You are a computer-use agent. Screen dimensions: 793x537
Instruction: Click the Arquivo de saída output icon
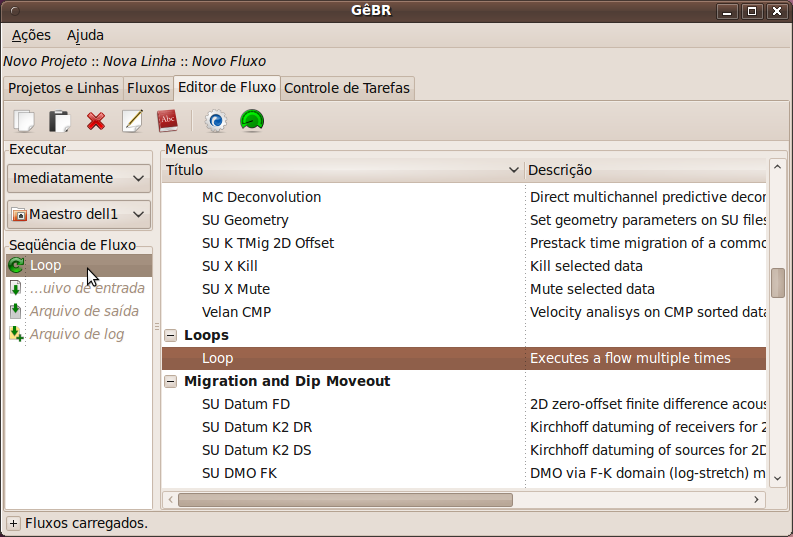click(16, 311)
